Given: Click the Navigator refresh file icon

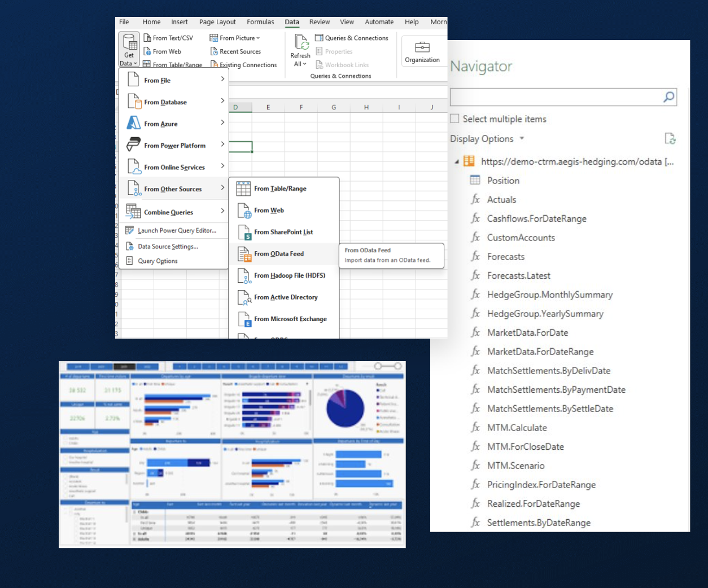Looking at the screenshot, I should (670, 139).
